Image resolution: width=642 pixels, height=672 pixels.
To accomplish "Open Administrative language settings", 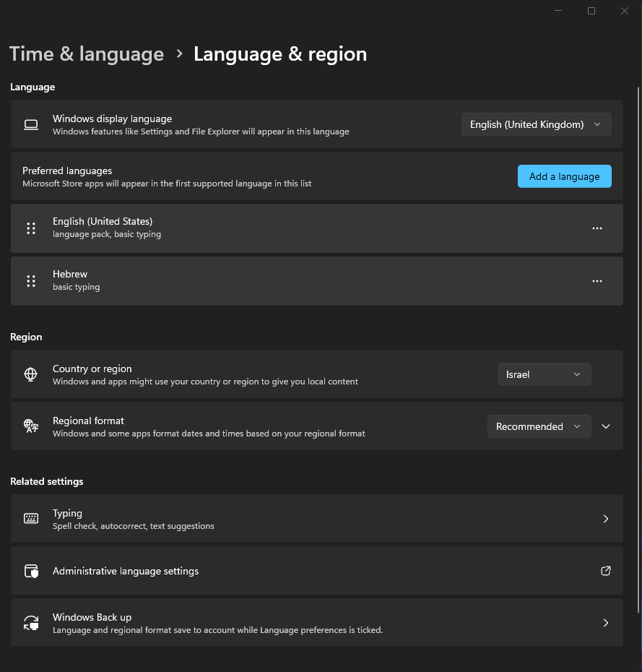I will pyautogui.click(x=316, y=571).
